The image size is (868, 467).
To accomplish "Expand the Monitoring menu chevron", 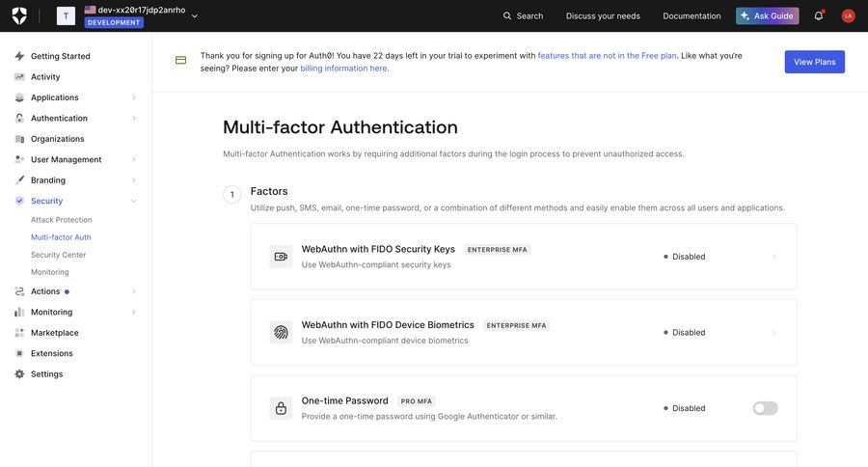I will tap(134, 312).
